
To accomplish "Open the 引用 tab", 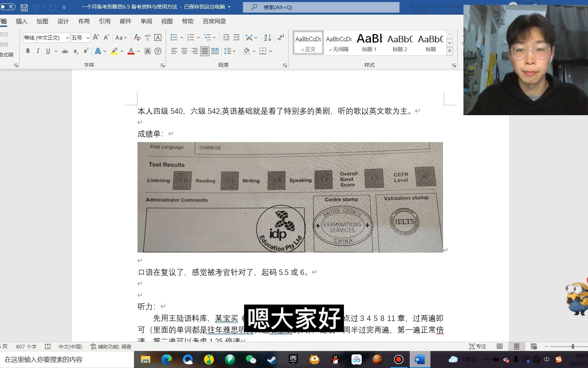I will click(104, 21).
